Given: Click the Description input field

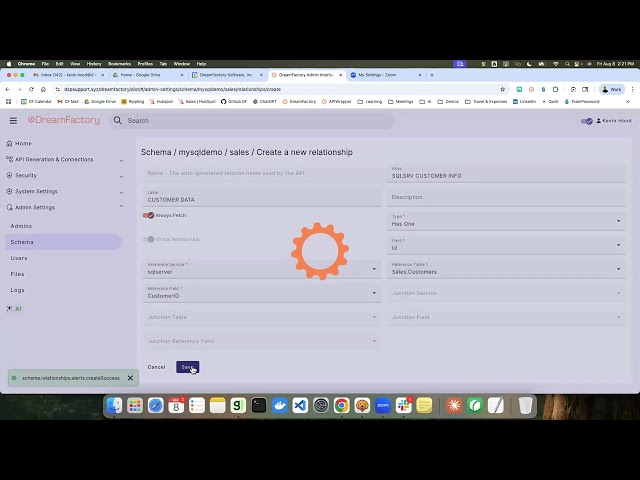Looking at the screenshot, I should [506, 197].
